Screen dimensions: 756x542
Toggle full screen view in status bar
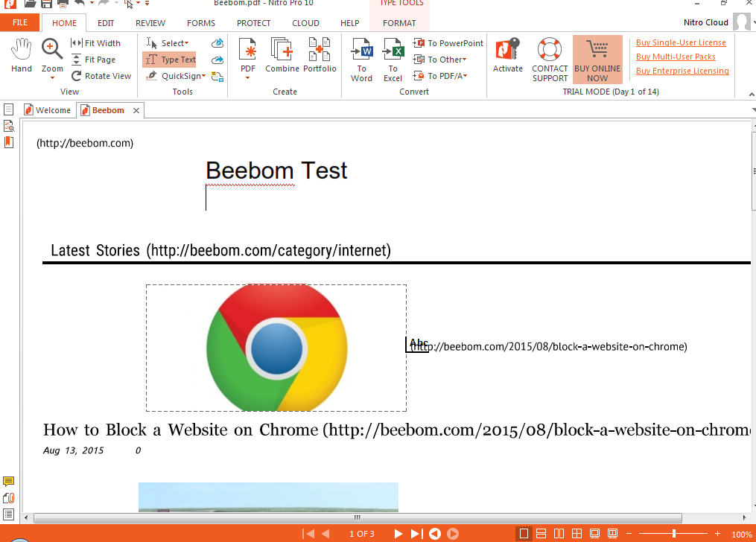pyautogui.click(x=594, y=534)
